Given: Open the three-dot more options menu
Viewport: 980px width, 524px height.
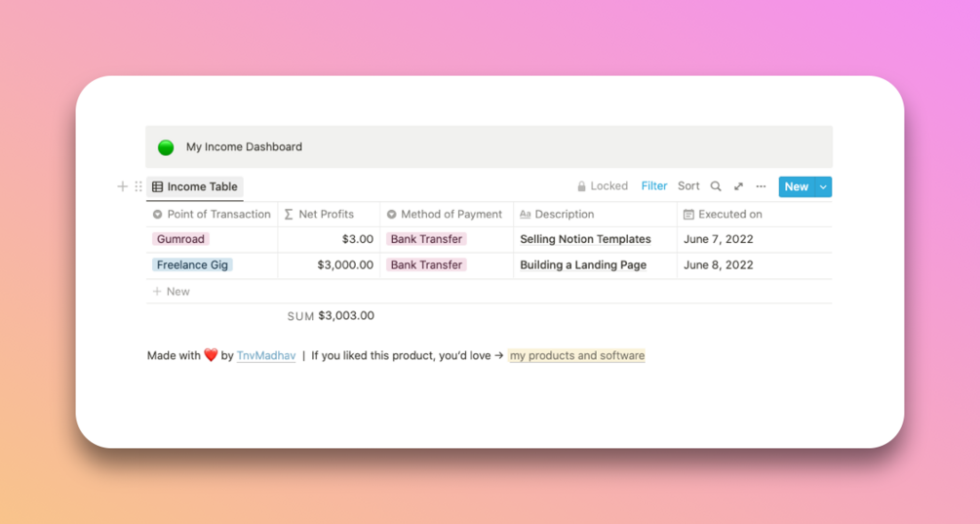Looking at the screenshot, I should click(761, 186).
